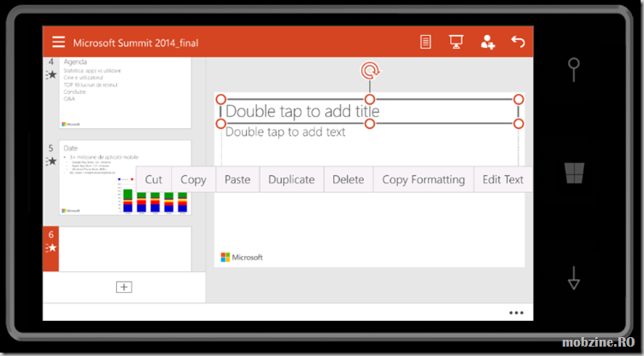This screenshot has width=644, height=356.
Task: Click the transition star icon on slide 5
Action: (51, 161)
